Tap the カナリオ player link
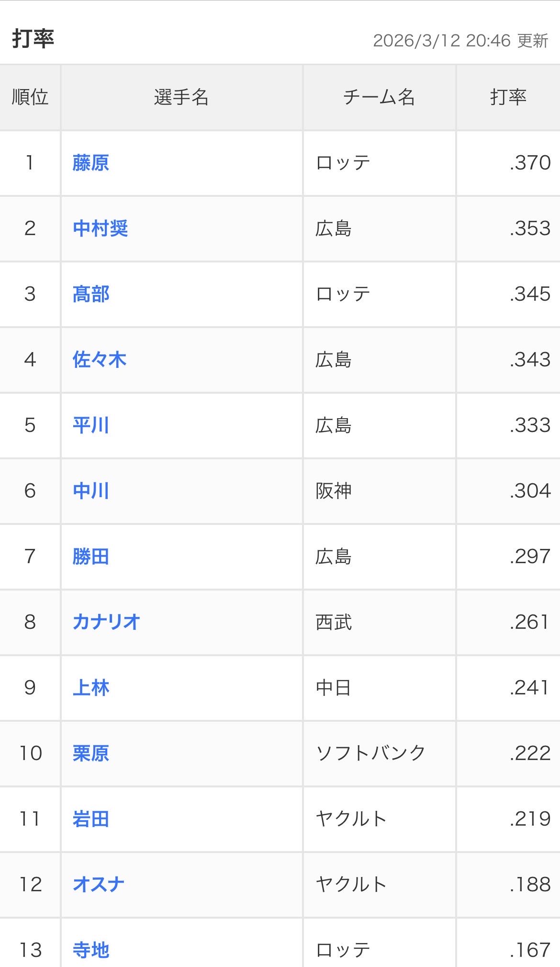The image size is (560, 967). click(106, 622)
